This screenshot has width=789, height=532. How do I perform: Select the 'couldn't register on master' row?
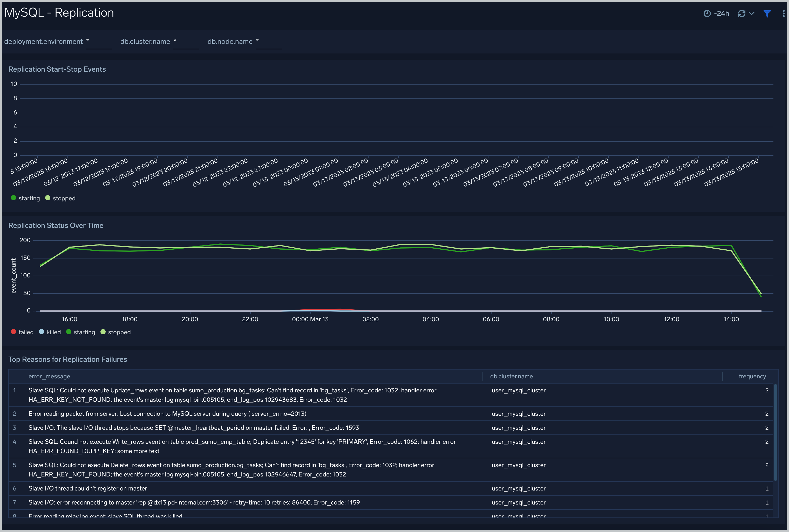391,488
